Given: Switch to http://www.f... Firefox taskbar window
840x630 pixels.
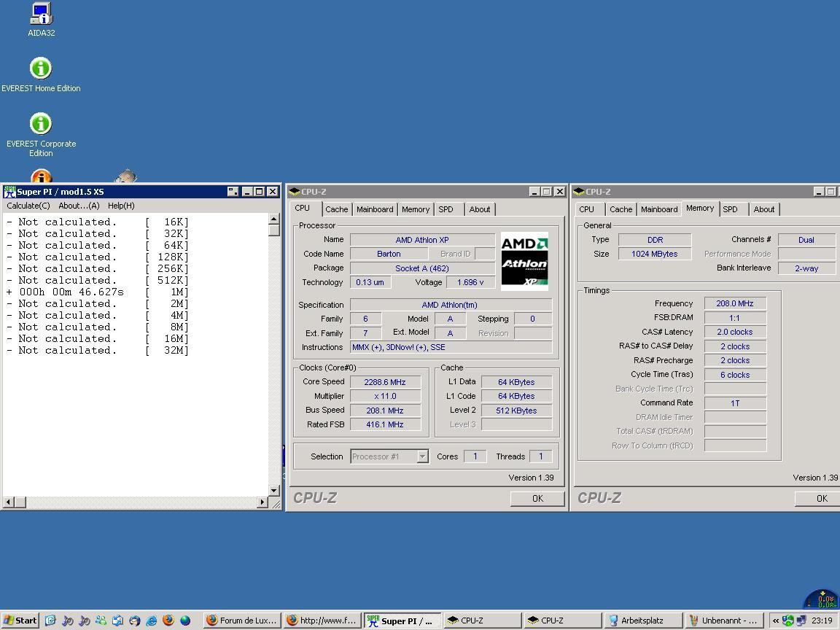Looking at the screenshot, I should coord(322,621).
